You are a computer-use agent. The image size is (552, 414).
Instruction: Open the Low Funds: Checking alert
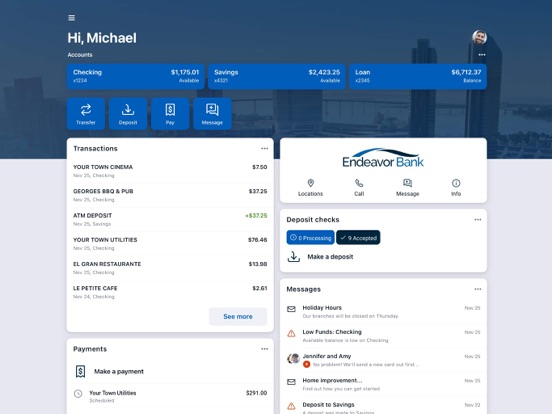(383, 336)
